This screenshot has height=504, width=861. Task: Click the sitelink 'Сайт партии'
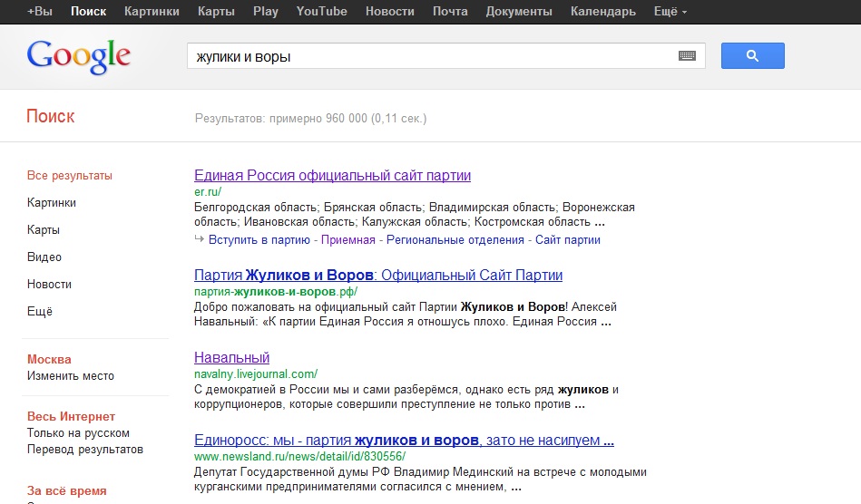click(x=568, y=239)
